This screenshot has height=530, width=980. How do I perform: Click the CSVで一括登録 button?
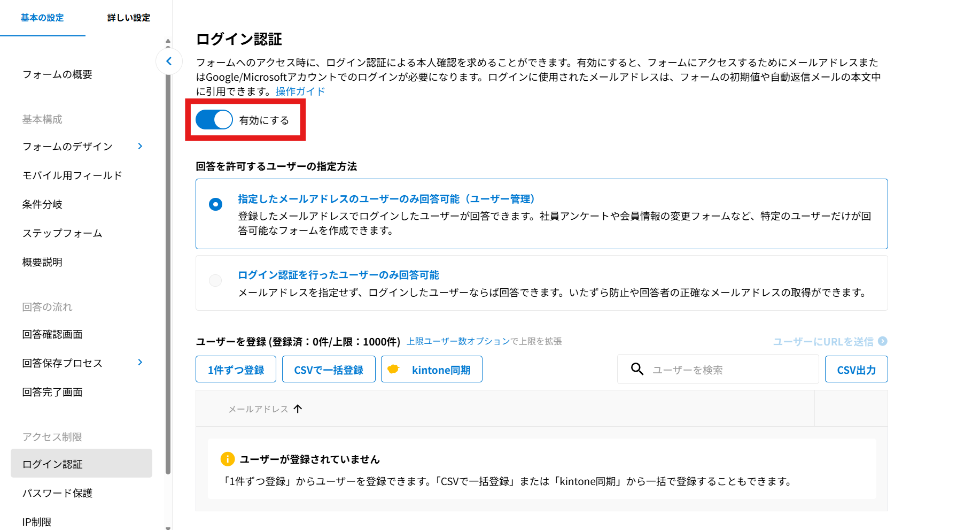[x=329, y=369]
